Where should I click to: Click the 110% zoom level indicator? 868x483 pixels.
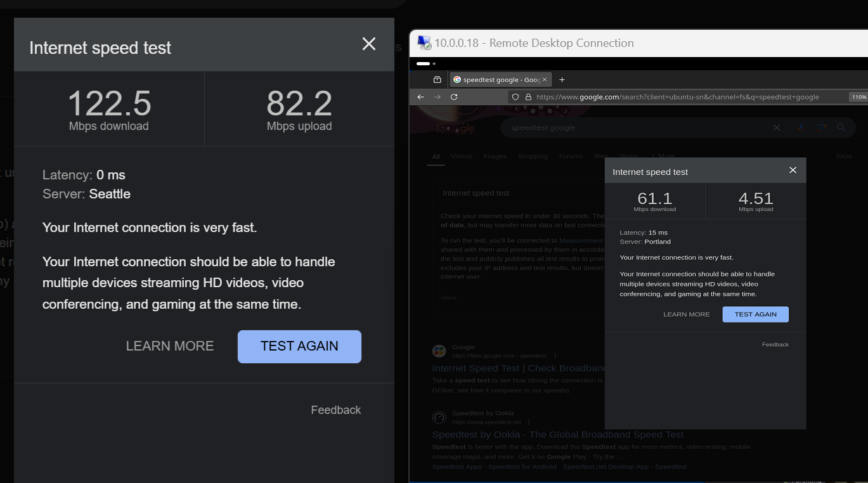point(858,97)
